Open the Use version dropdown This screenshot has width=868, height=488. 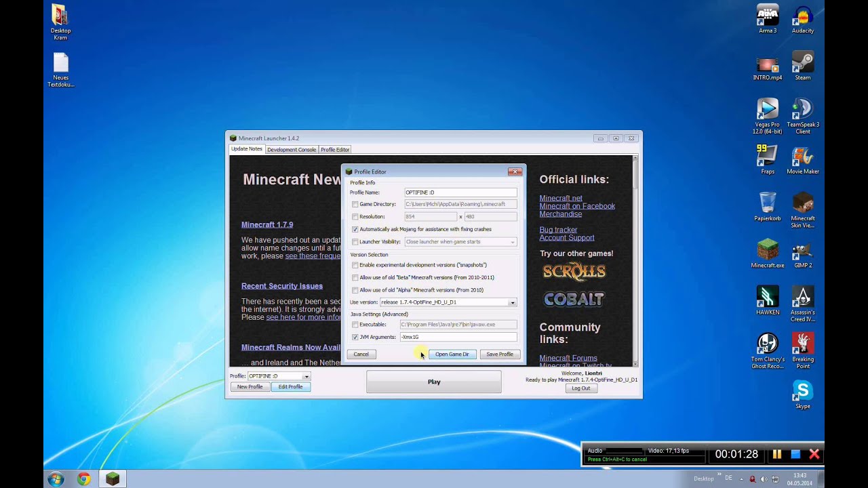(x=448, y=302)
